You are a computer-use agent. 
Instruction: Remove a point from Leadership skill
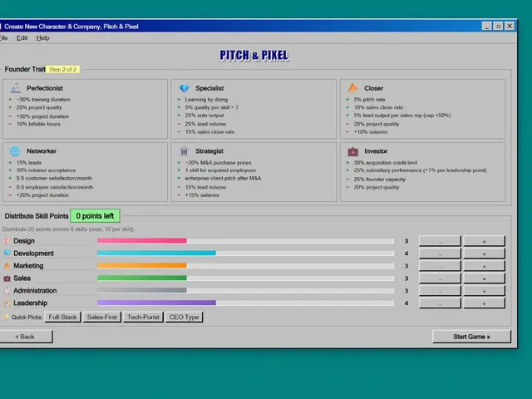(440, 303)
